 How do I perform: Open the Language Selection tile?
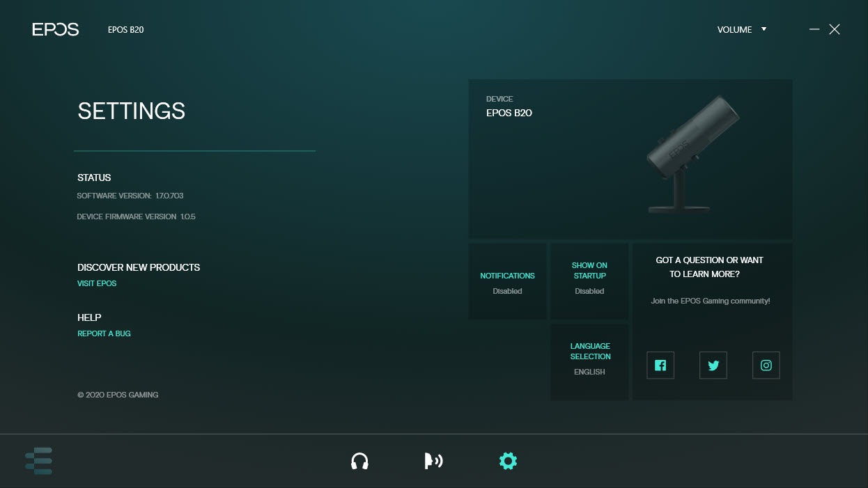[x=590, y=362]
